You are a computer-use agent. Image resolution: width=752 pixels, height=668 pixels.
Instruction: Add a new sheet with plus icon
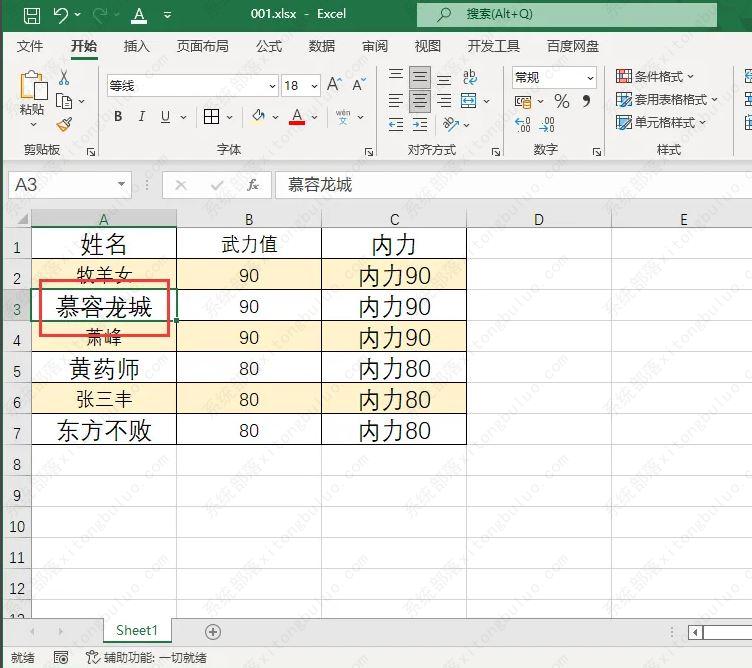212,631
